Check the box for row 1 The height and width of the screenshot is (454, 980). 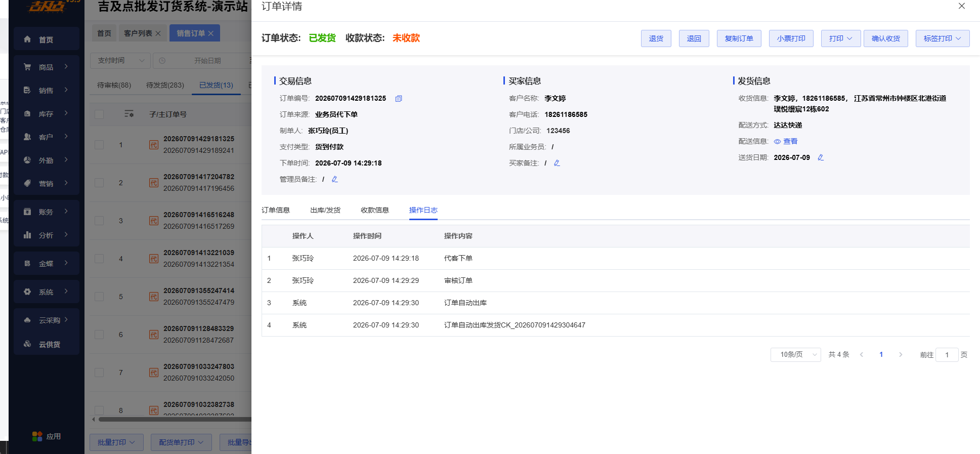99,145
